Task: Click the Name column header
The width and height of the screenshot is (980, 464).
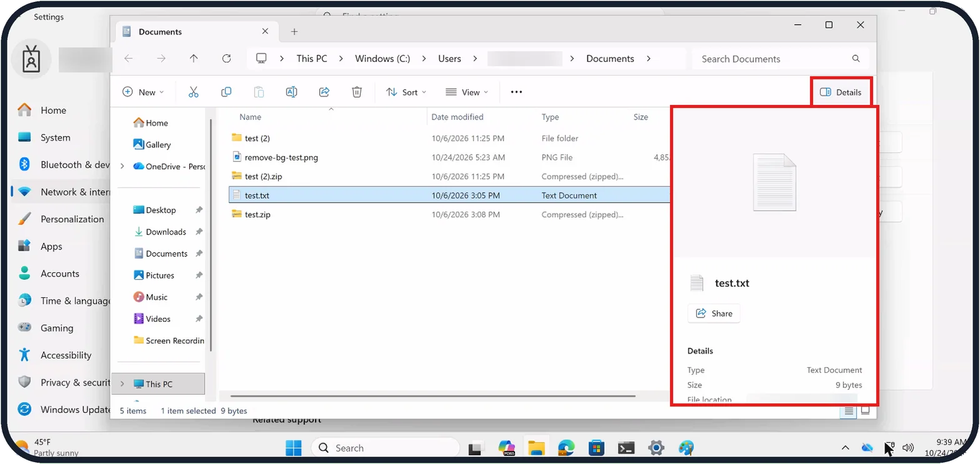Action: 251,117
